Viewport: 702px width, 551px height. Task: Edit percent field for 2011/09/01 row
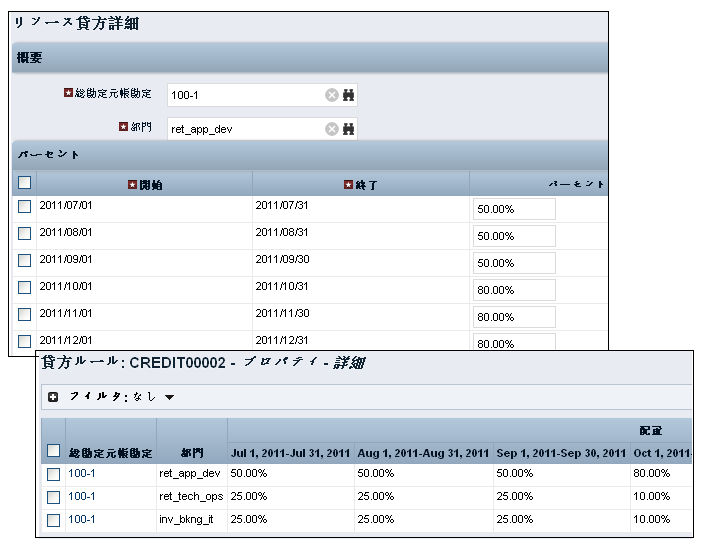click(514, 263)
